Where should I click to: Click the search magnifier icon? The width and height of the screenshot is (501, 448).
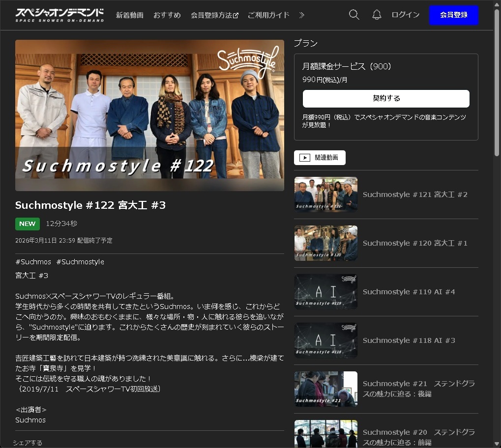354,15
